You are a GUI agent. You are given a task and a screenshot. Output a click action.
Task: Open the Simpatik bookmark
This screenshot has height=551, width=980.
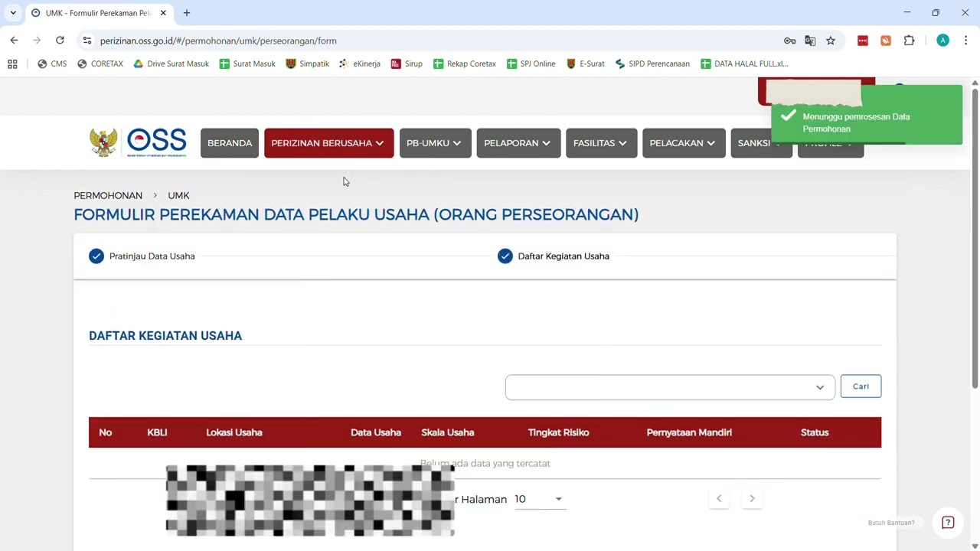pyautogui.click(x=307, y=64)
